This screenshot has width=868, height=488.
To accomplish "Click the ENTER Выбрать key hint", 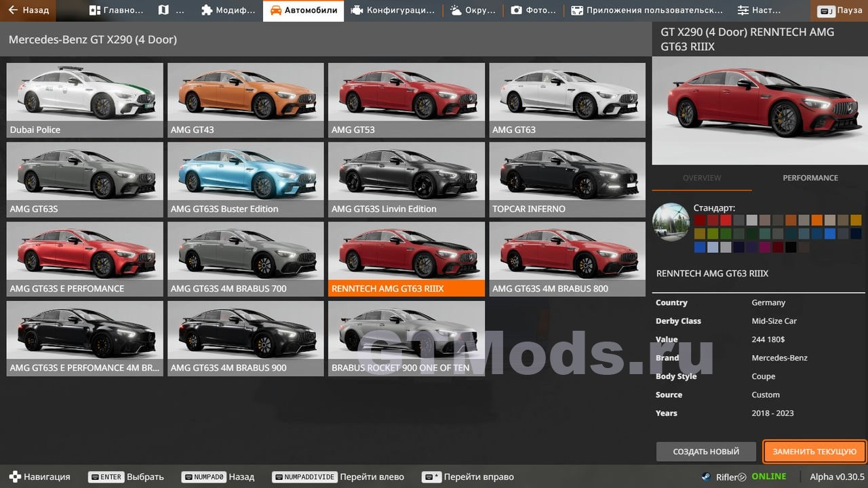I will pyautogui.click(x=126, y=476).
